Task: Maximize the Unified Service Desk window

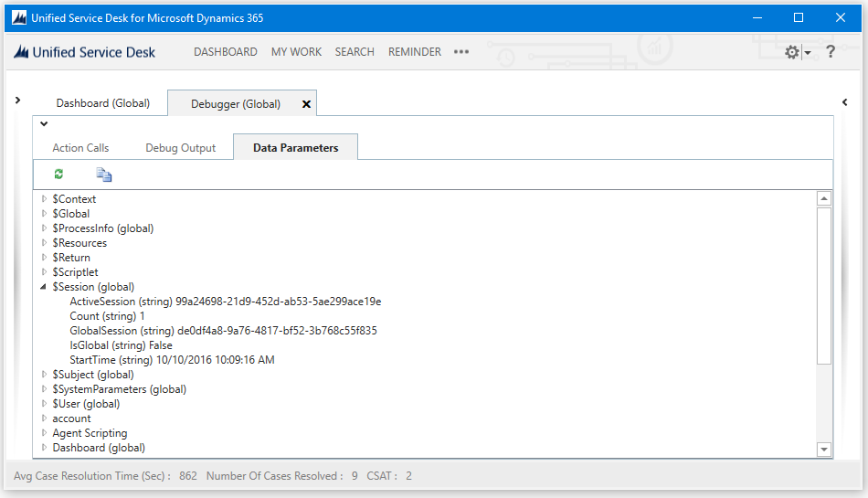Action: (x=799, y=17)
